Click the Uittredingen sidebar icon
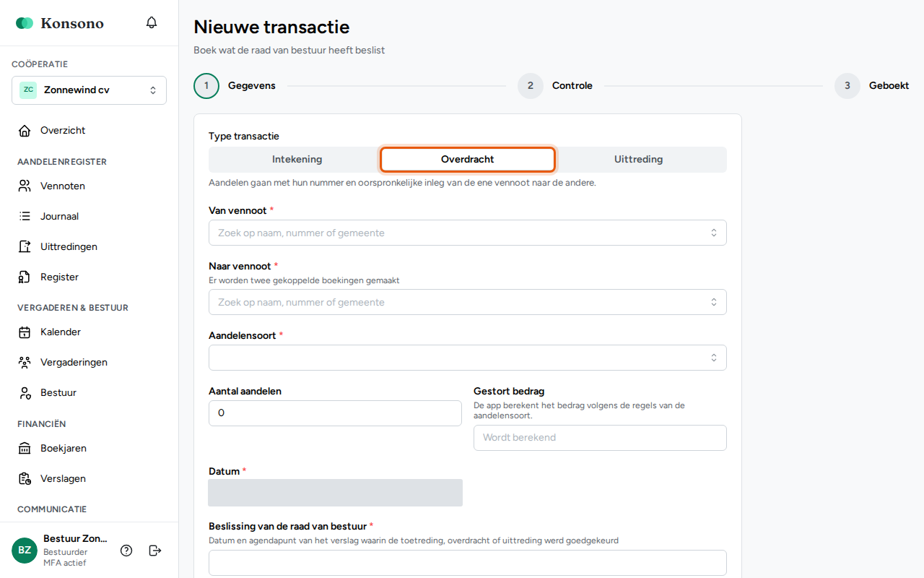 coord(25,246)
